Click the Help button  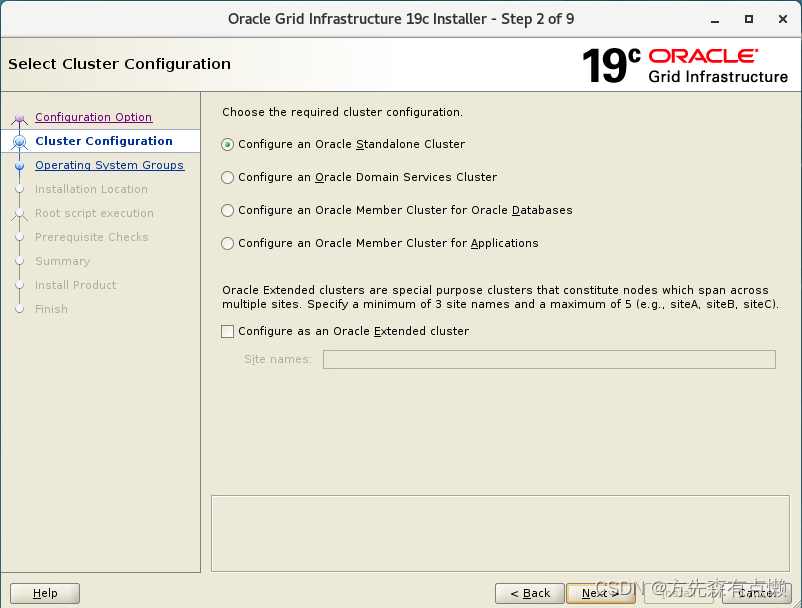pos(45,593)
